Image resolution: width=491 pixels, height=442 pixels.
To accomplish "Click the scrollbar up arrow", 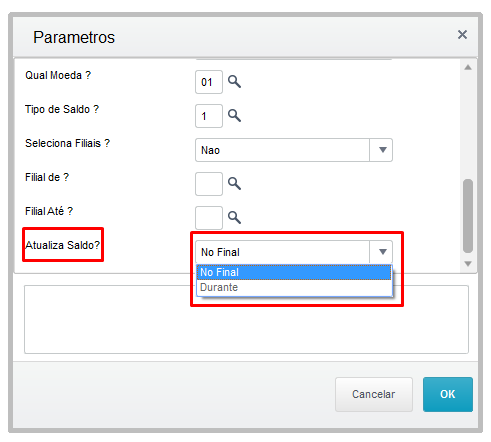I will 468,67.
